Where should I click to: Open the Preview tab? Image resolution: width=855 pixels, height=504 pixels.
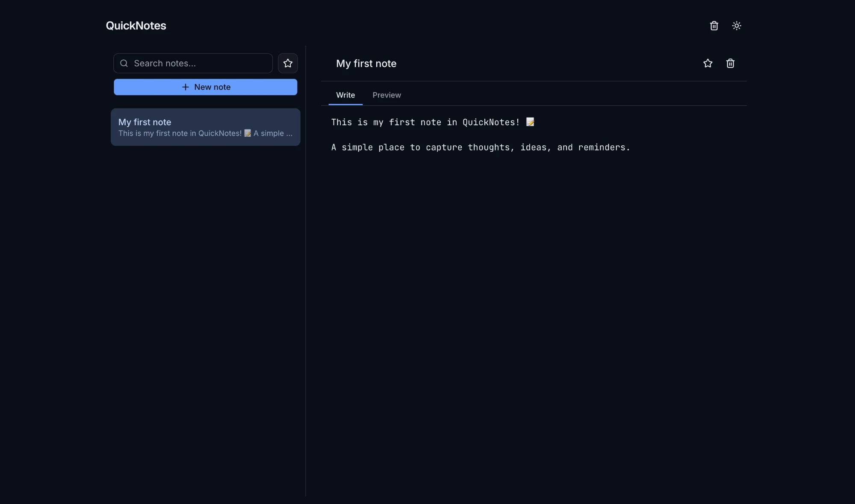386,95
